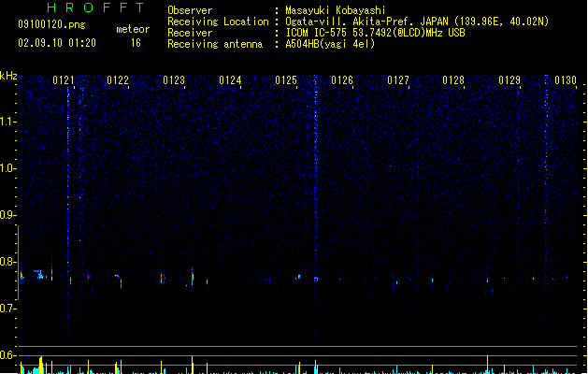Click the 0130 time marker
This screenshot has height=374, width=588.
[x=566, y=80]
